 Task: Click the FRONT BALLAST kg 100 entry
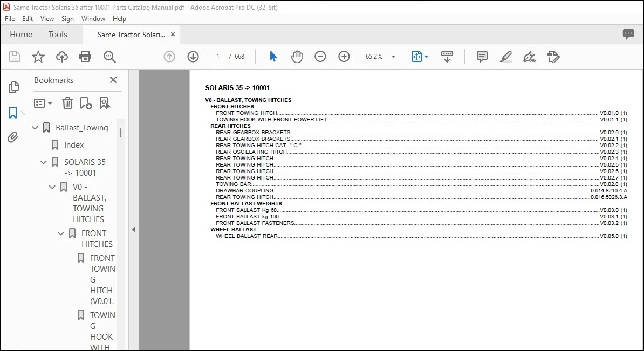pos(421,216)
